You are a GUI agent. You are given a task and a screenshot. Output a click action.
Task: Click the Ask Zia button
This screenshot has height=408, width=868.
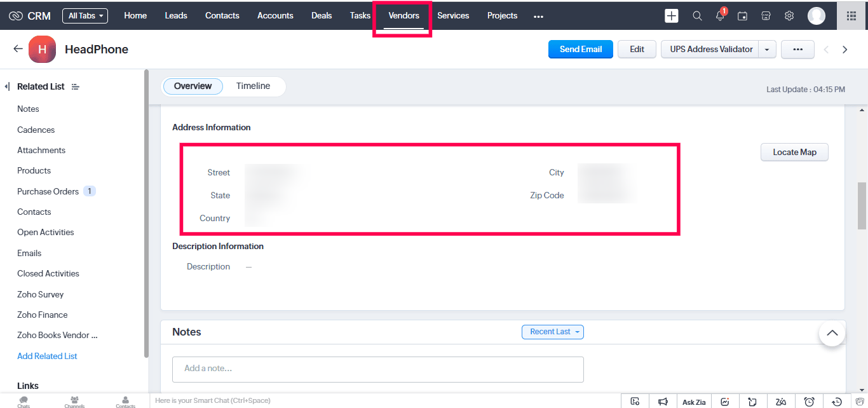pos(694,402)
